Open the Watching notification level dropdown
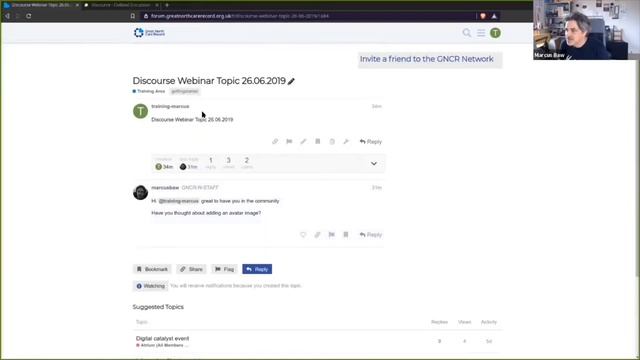The width and height of the screenshot is (640, 360). point(151,286)
